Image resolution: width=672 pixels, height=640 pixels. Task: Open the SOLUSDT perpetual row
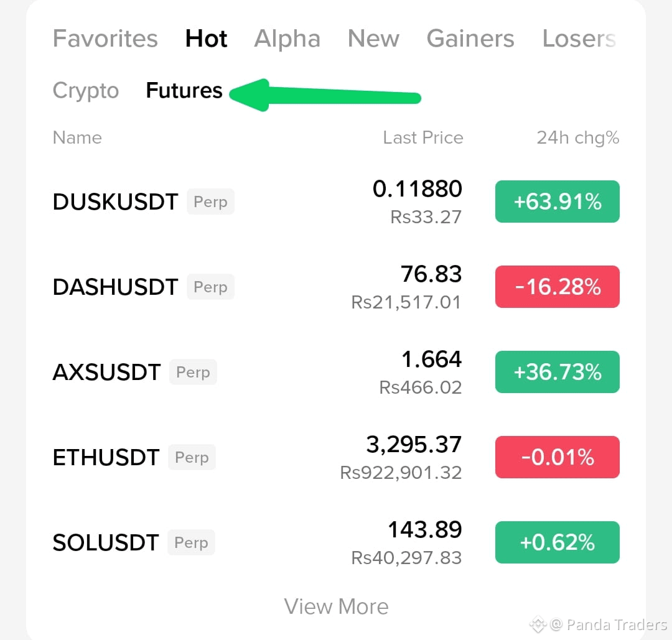pyautogui.click(x=336, y=542)
